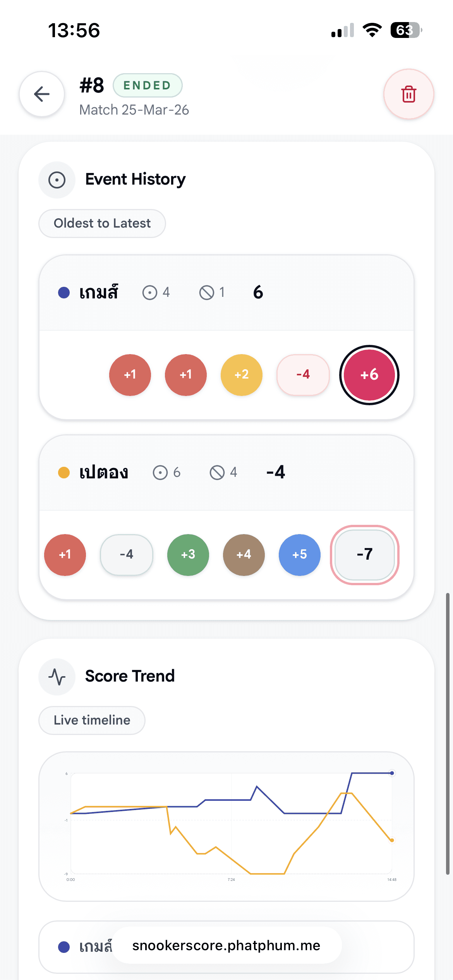This screenshot has width=453, height=980.
Task: Toggle the Oldest to Latest sort order
Action: (102, 223)
